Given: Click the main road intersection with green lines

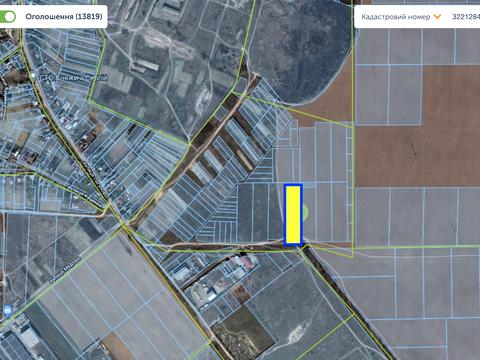Looking at the screenshot, I should [124, 226].
